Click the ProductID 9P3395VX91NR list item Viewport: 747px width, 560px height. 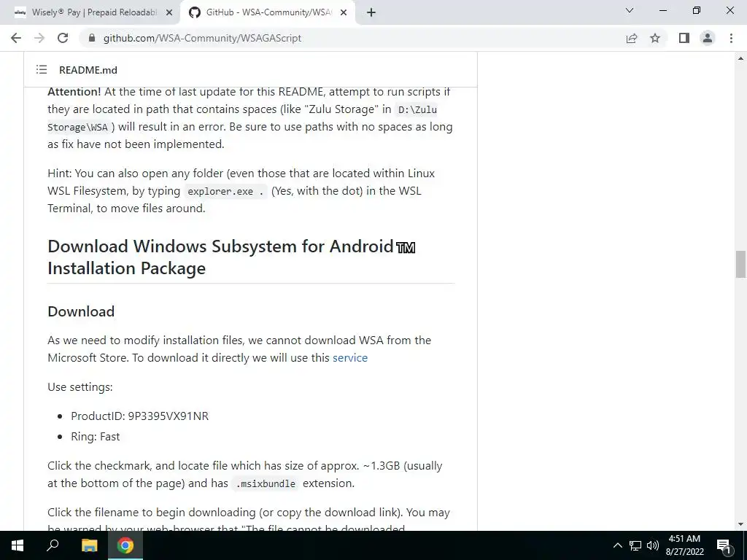[x=139, y=416]
